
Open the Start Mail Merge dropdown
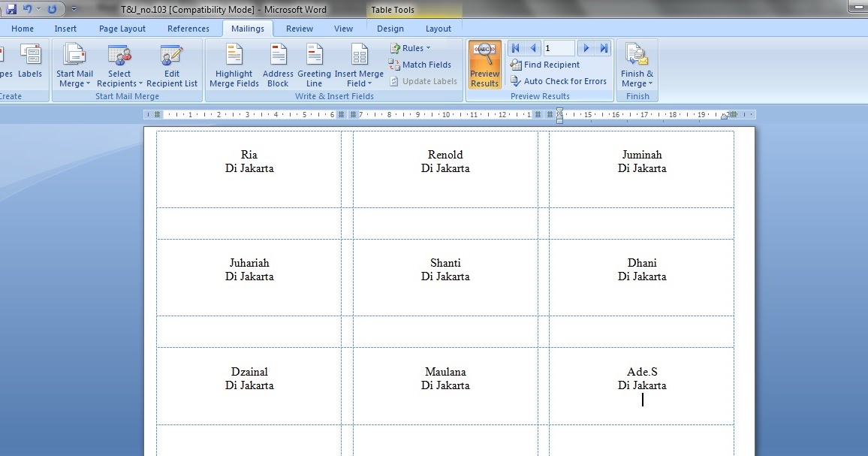(x=74, y=65)
